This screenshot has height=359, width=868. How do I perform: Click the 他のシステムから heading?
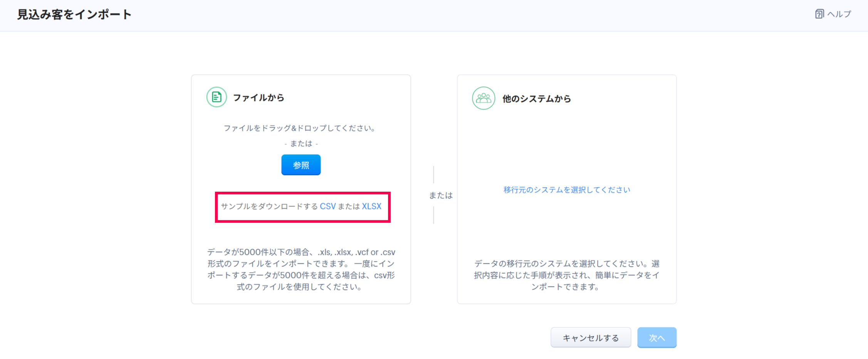(536, 99)
